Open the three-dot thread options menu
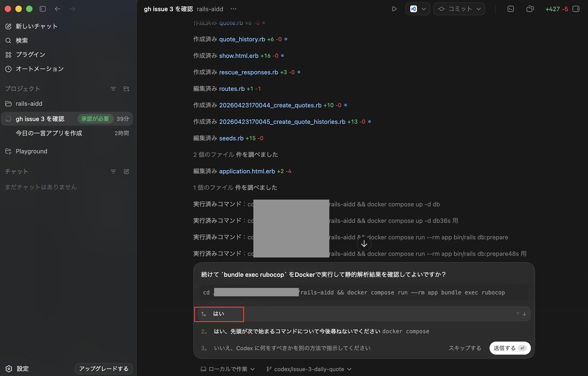 (x=233, y=9)
